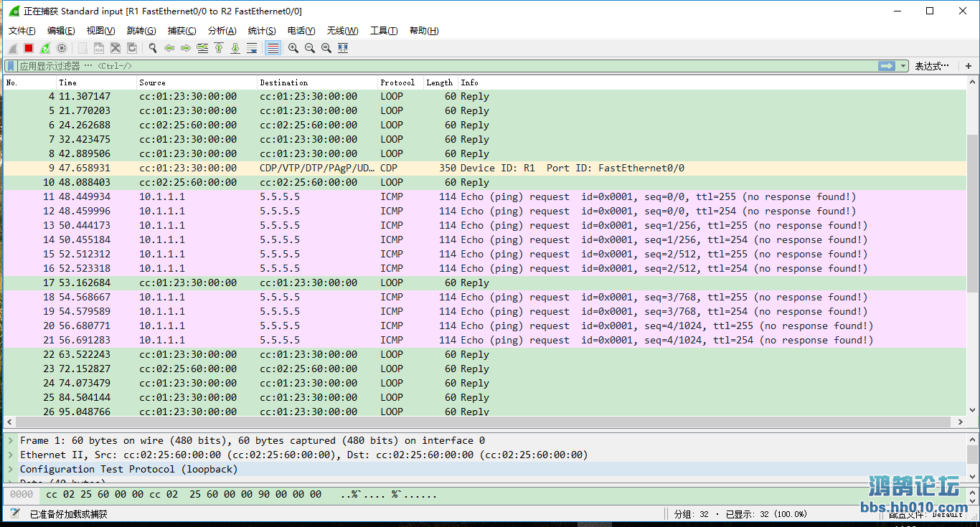The height and width of the screenshot is (527, 980).
Task: Open find packet magnifier tool
Action: pyautogui.click(x=153, y=48)
